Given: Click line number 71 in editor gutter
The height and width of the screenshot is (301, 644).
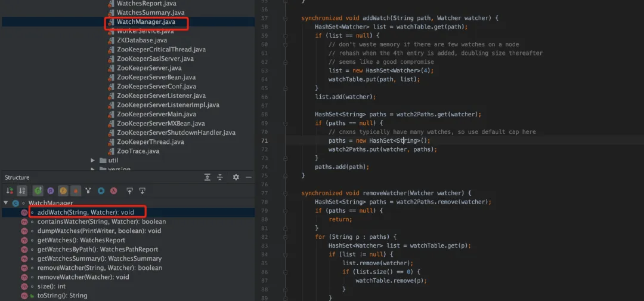Looking at the screenshot, I should click(x=264, y=140).
